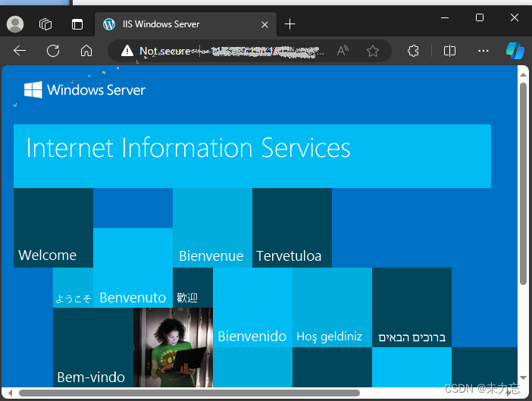The height and width of the screenshot is (401, 532).
Task: Add this page to favorites
Action: pyautogui.click(x=373, y=51)
